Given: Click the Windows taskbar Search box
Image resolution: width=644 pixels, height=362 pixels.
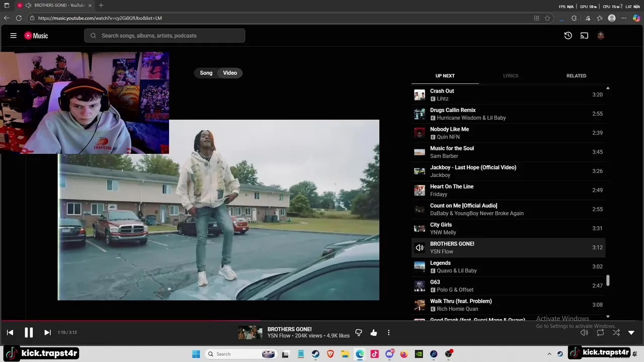Looking at the screenshot, I should pyautogui.click(x=241, y=354).
